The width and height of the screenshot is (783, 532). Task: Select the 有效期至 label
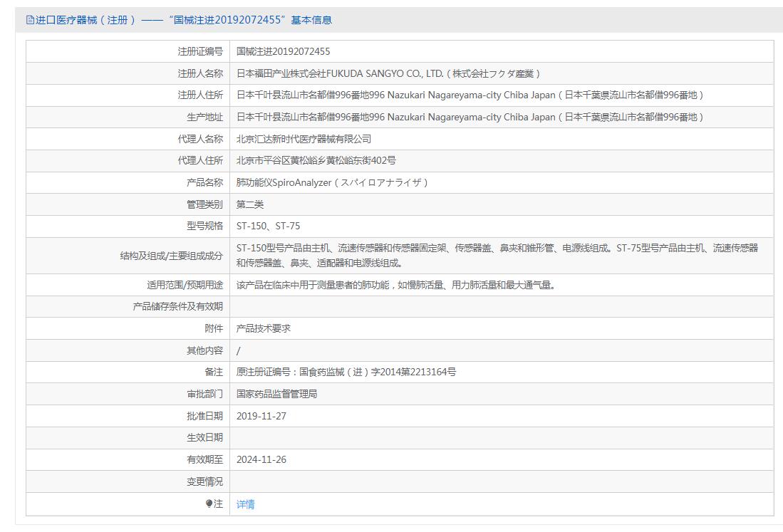click(204, 459)
